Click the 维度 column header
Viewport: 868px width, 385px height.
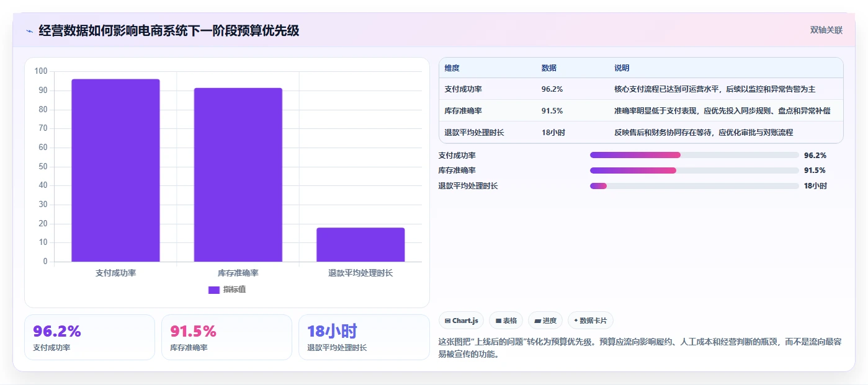452,68
